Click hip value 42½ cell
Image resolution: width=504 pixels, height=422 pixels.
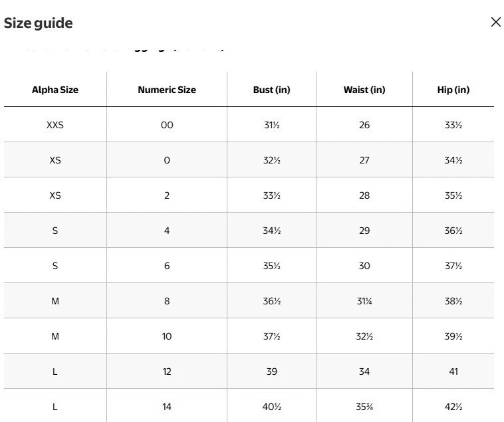point(453,406)
